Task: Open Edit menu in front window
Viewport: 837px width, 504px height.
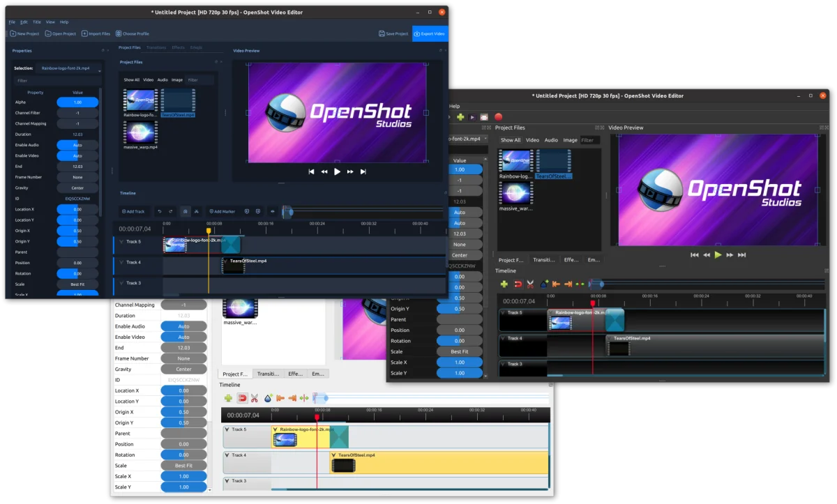Action: pos(24,22)
